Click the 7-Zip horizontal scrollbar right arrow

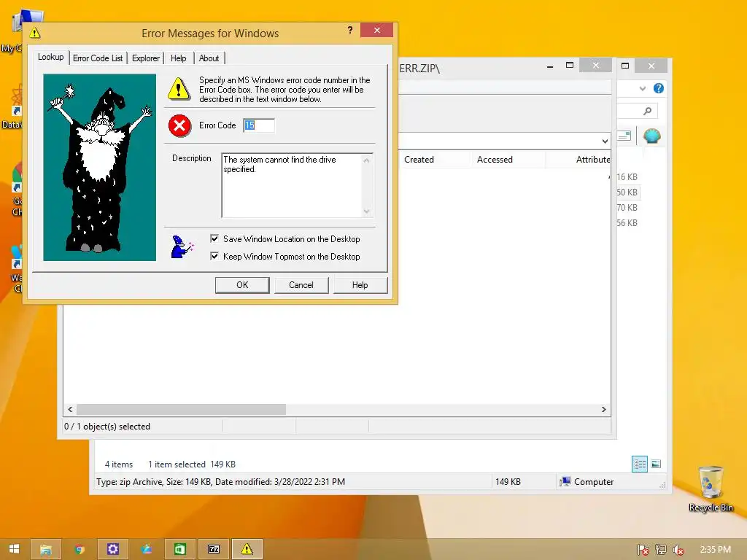603,410
